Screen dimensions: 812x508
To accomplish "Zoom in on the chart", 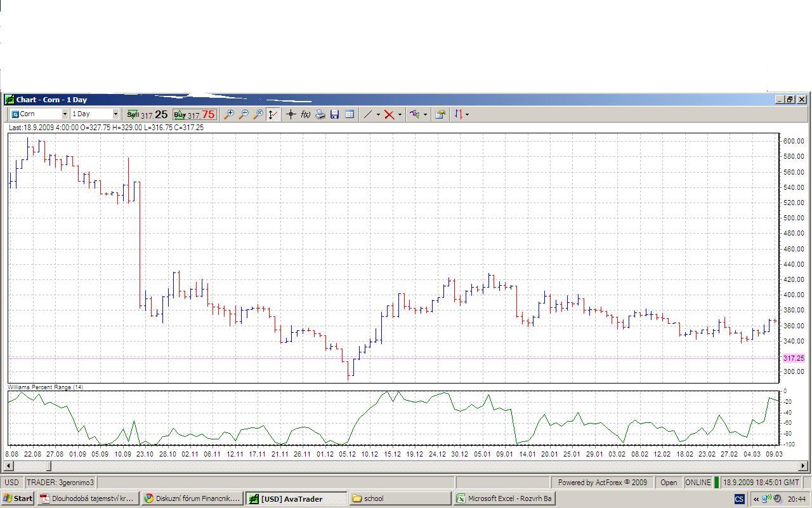I will coord(229,114).
